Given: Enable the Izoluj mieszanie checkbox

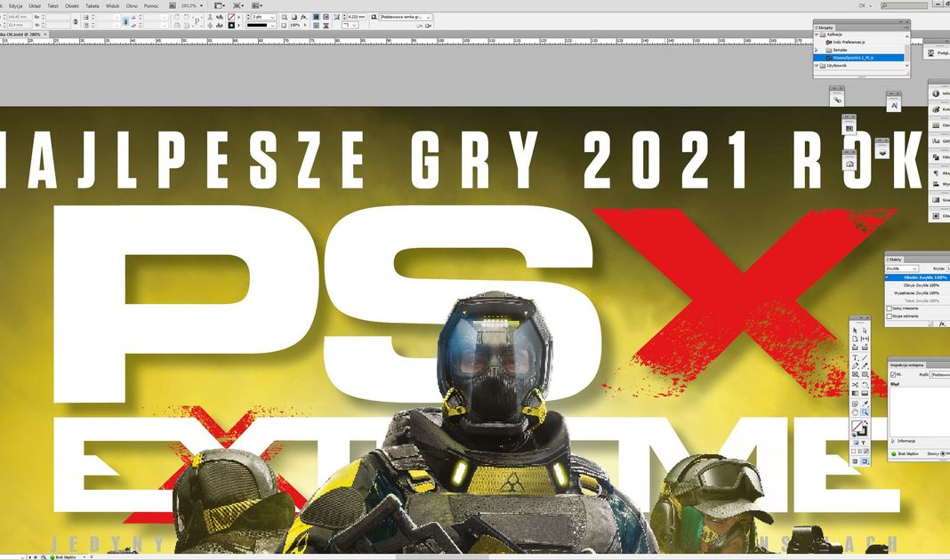Looking at the screenshot, I should pos(890,308).
